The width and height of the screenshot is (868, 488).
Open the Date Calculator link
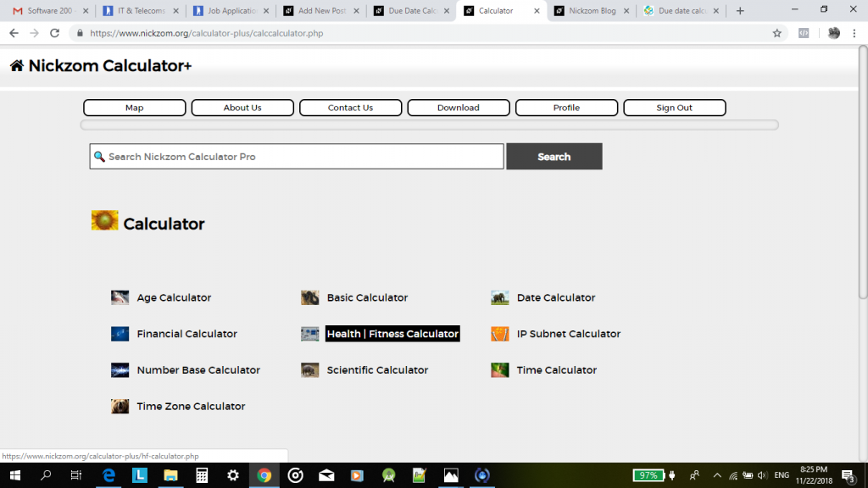pyautogui.click(x=556, y=297)
